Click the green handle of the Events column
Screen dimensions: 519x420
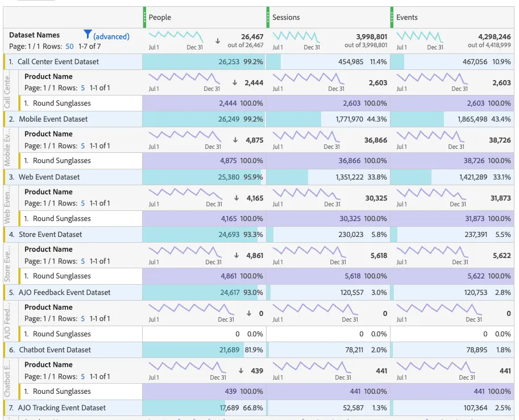(x=392, y=17)
